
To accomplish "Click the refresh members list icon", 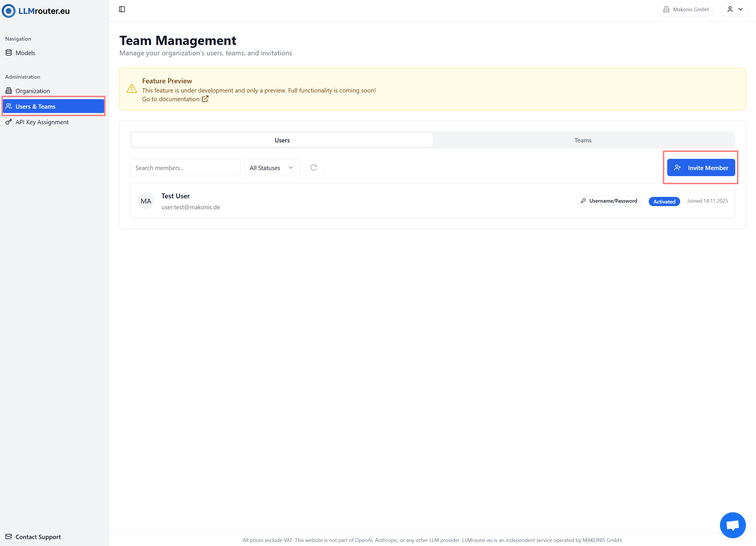I will point(313,168).
